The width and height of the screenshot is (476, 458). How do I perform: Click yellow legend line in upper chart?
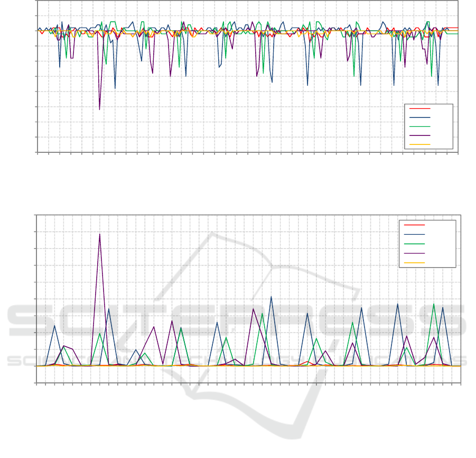419,144
